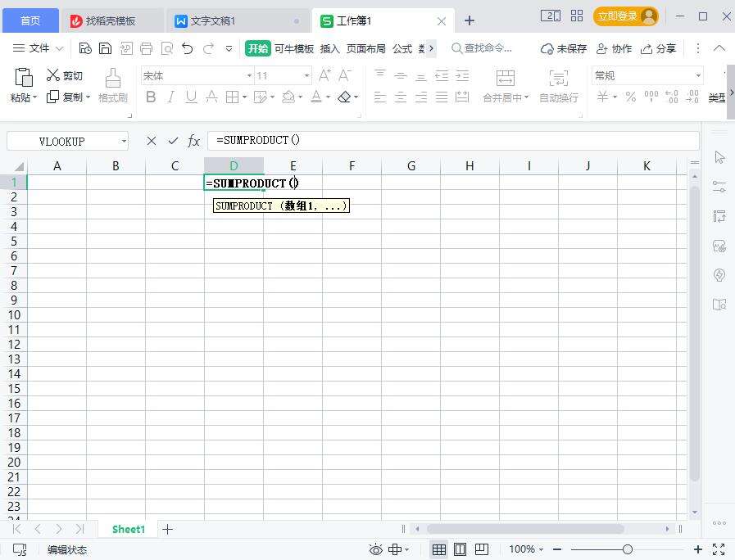735x560 pixels.
Task: Open the 常规 number format dropdown
Action: pyautogui.click(x=698, y=75)
